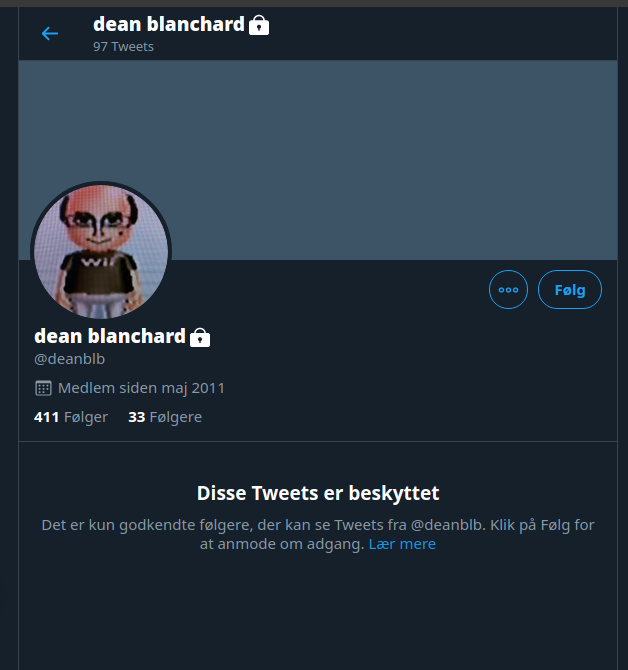Click the Disse Tweets er beskyttet heading
Screen dimensions: 628x670
point(318,493)
